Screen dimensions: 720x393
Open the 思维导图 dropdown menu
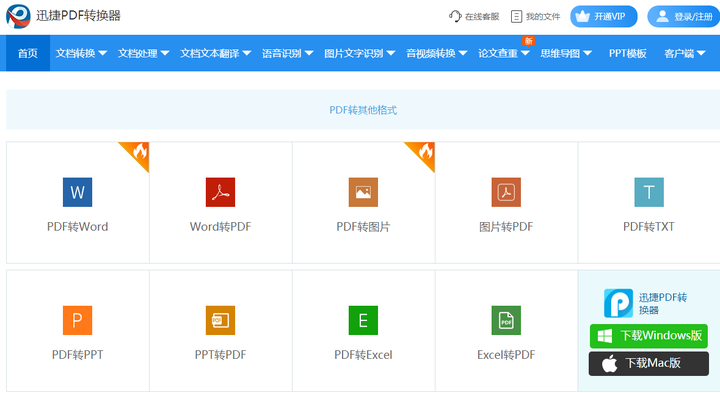[x=566, y=53]
